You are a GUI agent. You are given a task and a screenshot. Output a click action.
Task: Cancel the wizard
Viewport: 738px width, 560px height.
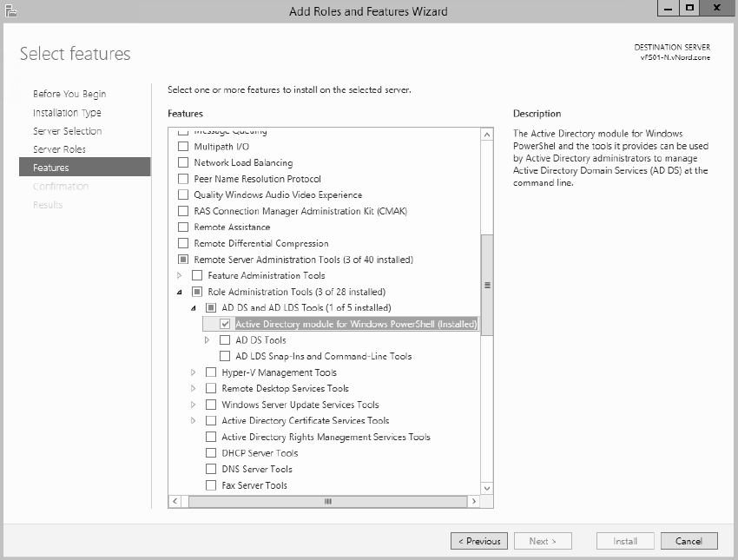click(689, 540)
